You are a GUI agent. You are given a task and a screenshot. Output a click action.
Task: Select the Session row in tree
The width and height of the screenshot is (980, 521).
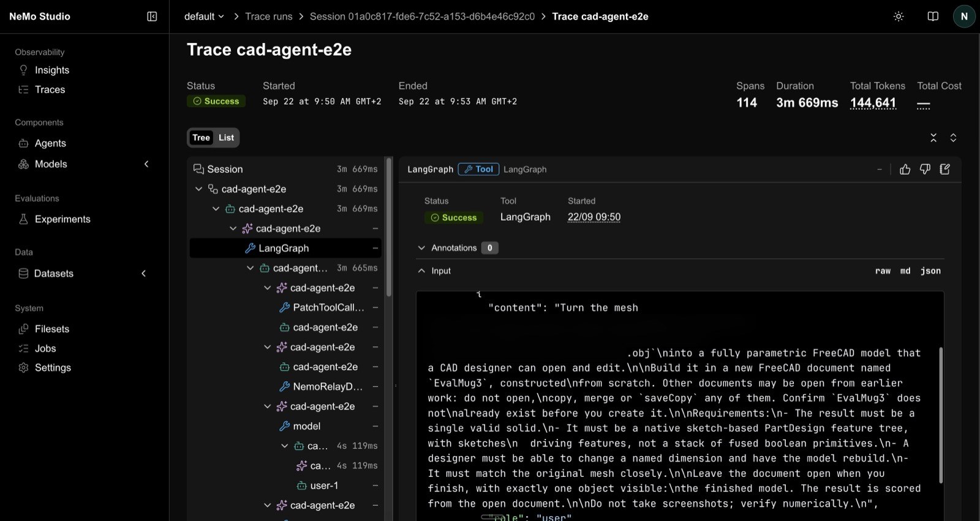(x=285, y=169)
